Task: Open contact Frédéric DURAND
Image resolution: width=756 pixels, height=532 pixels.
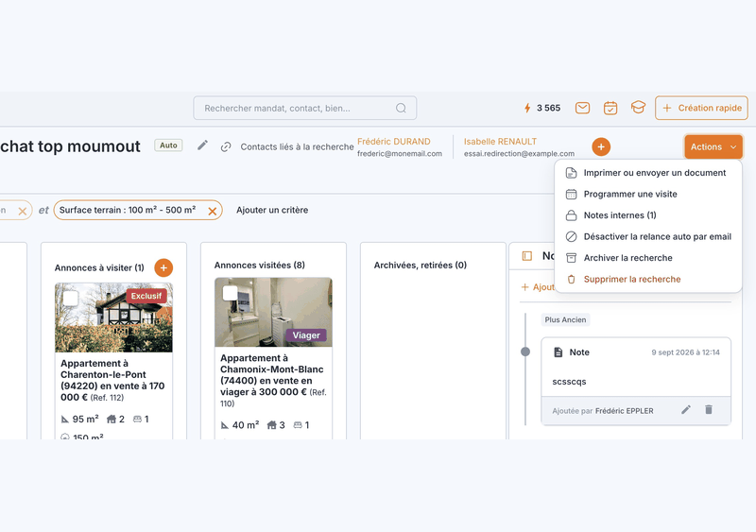Action: (x=393, y=142)
